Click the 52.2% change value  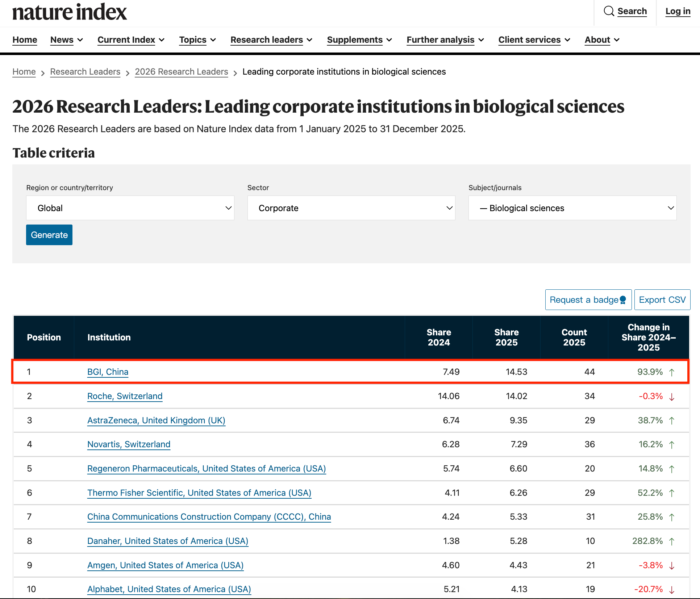(x=650, y=493)
